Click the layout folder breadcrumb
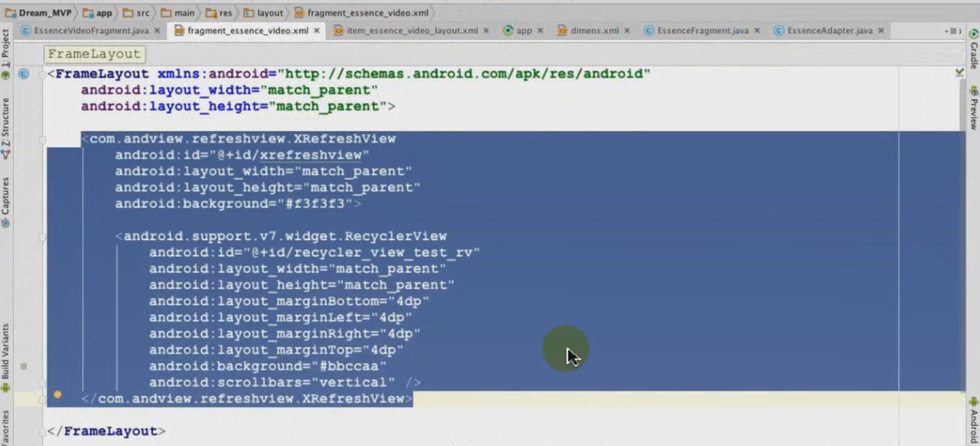The width and height of the screenshot is (980, 446). [263, 13]
